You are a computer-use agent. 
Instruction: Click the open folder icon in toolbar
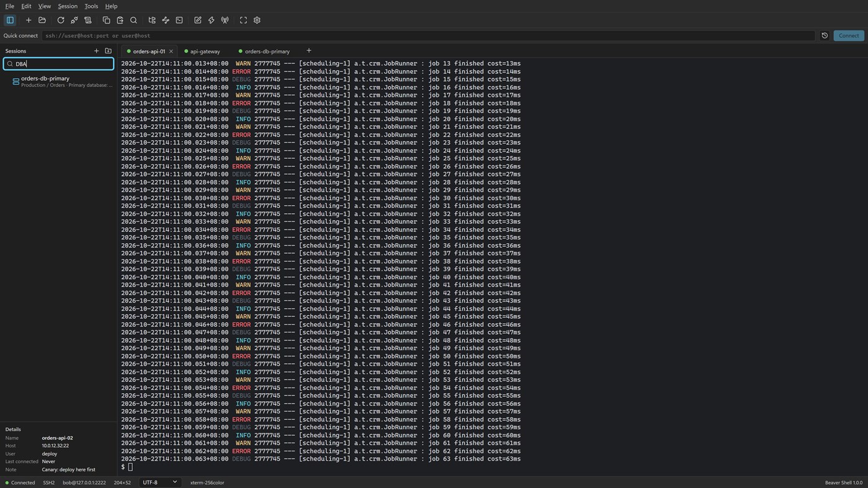tap(42, 20)
